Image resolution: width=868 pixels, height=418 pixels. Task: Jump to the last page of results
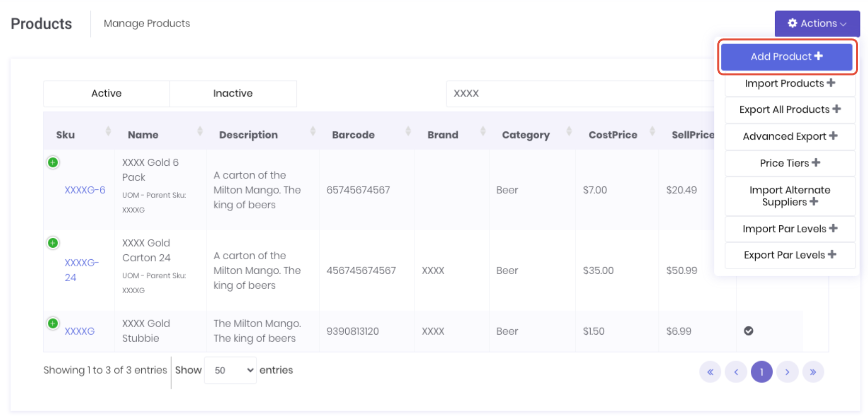pyautogui.click(x=813, y=372)
